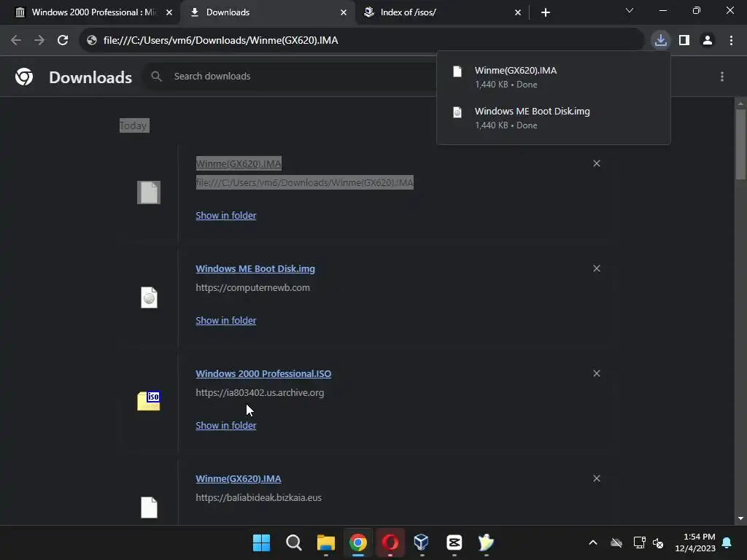Show the highlighted Winme(GX620).IMA entry in folder
Viewport: 747px width, 560px height.
[226, 215]
